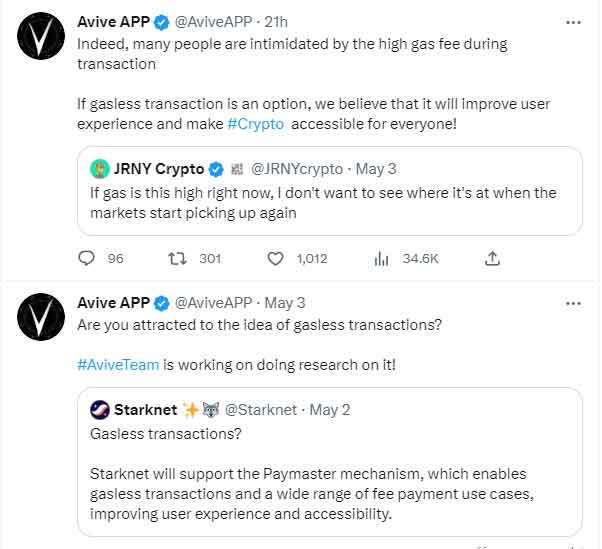Open more options on first tweet

tap(571, 21)
